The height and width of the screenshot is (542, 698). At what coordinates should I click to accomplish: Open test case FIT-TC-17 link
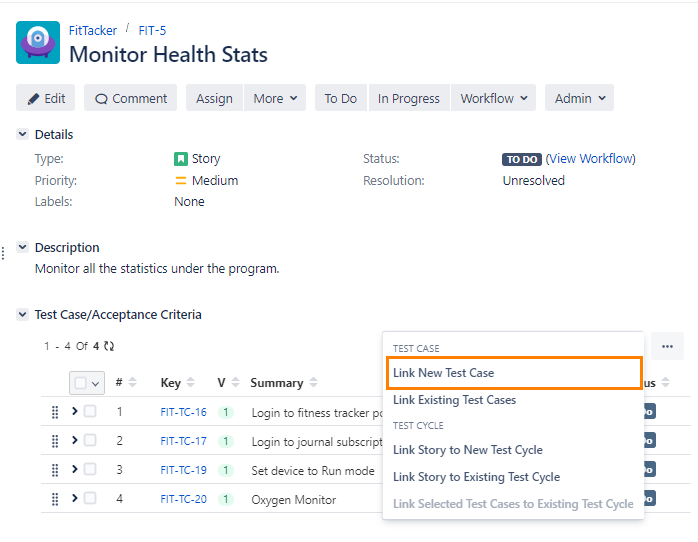[x=183, y=441]
